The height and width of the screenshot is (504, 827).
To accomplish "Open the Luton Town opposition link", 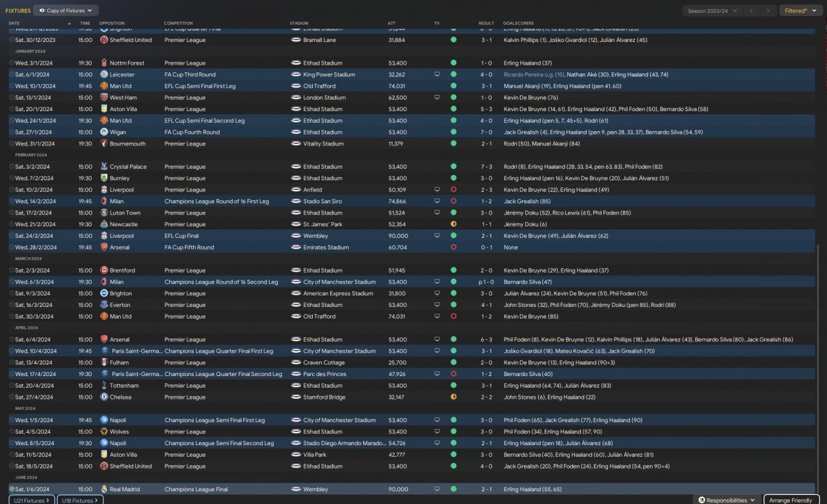I will click(125, 213).
